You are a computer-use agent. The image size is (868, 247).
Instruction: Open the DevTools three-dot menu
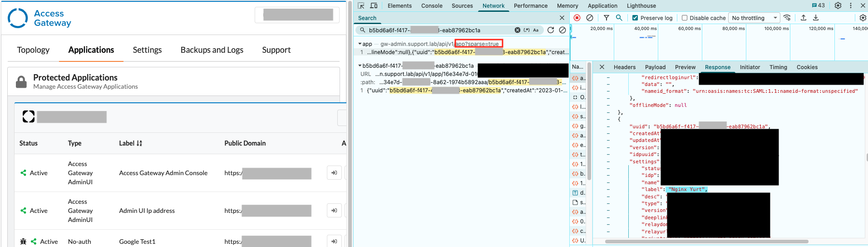click(x=851, y=5)
